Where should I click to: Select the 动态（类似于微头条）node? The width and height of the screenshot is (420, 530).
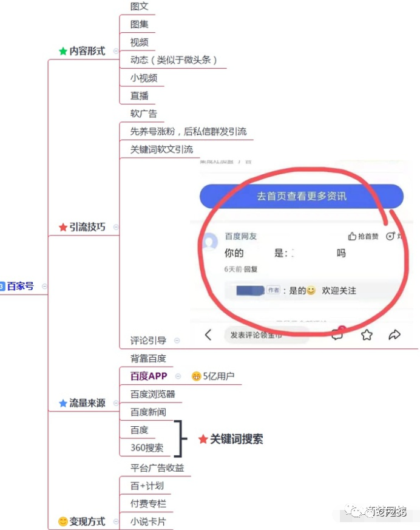pos(174,60)
